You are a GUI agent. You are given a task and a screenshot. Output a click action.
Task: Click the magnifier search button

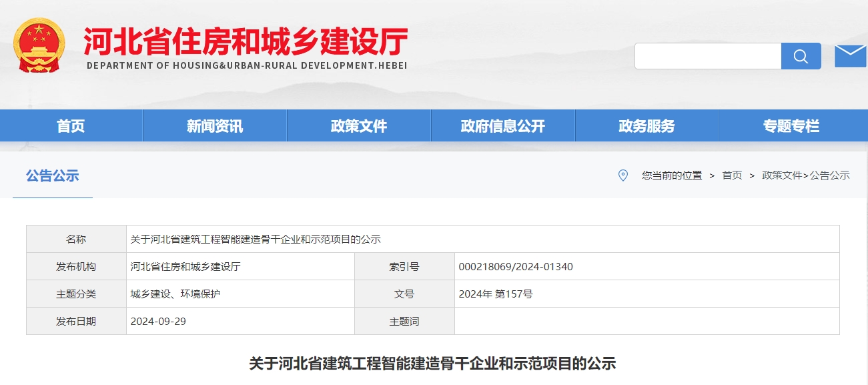[x=801, y=56]
